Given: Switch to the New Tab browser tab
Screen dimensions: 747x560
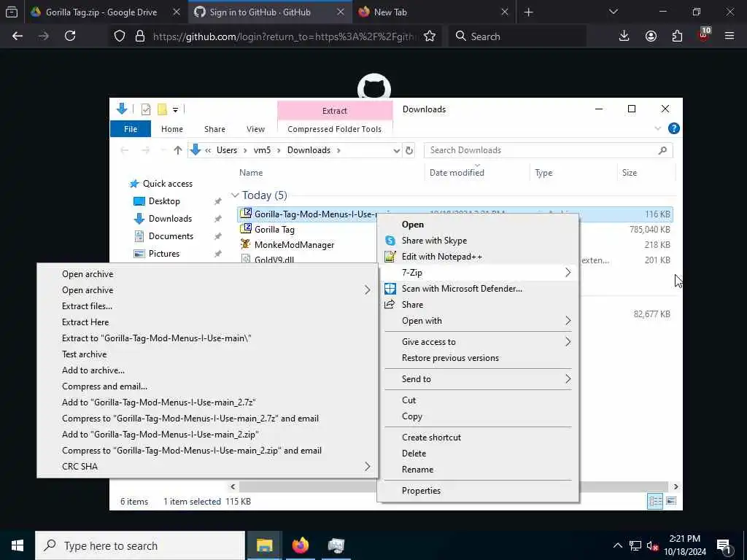Looking at the screenshot, I should [x=390, y=12].
